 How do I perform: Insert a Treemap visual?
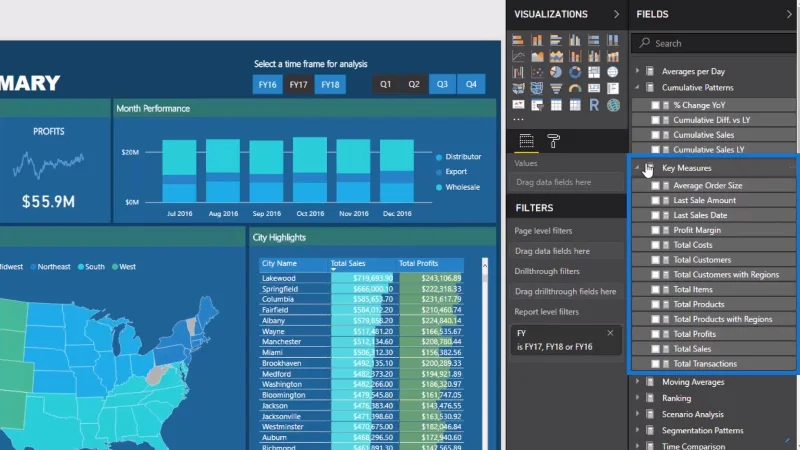[594, 72]
